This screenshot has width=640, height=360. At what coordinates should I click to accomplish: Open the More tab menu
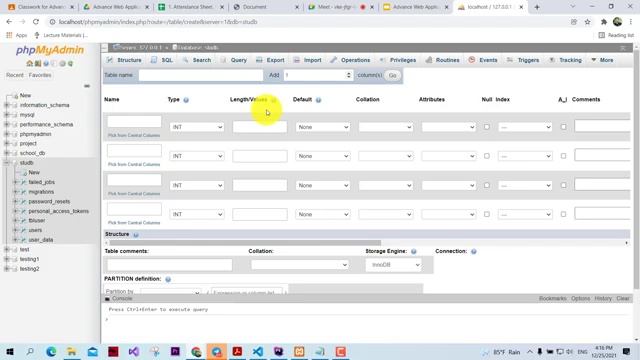coord(602,60)
